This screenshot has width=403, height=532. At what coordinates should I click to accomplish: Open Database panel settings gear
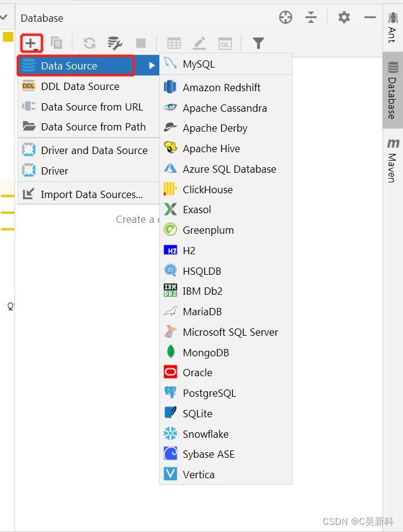click(x=344, y=17)
